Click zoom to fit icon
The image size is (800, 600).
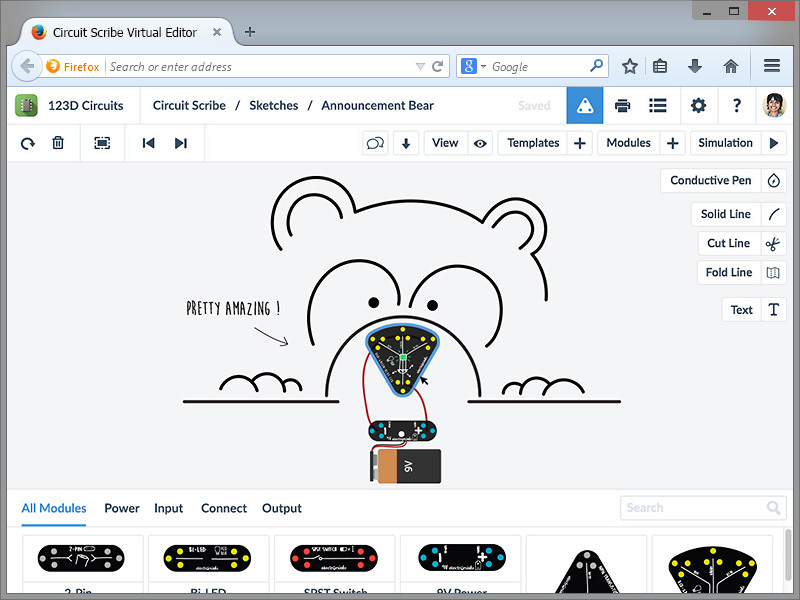point(102,143)
